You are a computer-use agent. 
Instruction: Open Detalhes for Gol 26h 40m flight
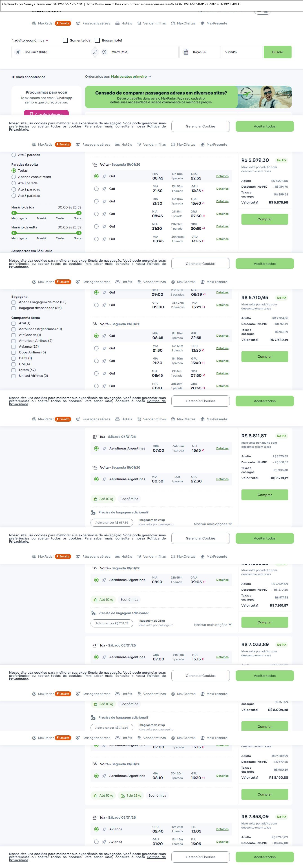[222, 239]
